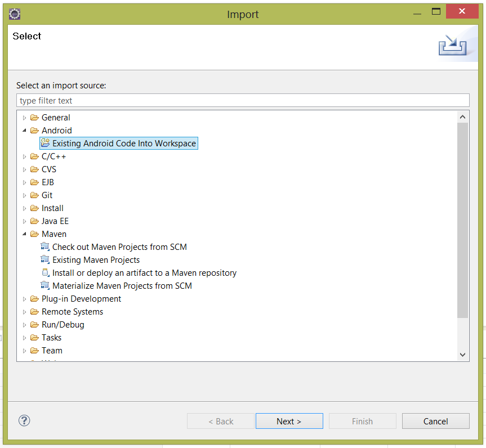Screen dimensions: 486x448
Task: Expand the Java EE category arrow
Action: pos(24,221)
